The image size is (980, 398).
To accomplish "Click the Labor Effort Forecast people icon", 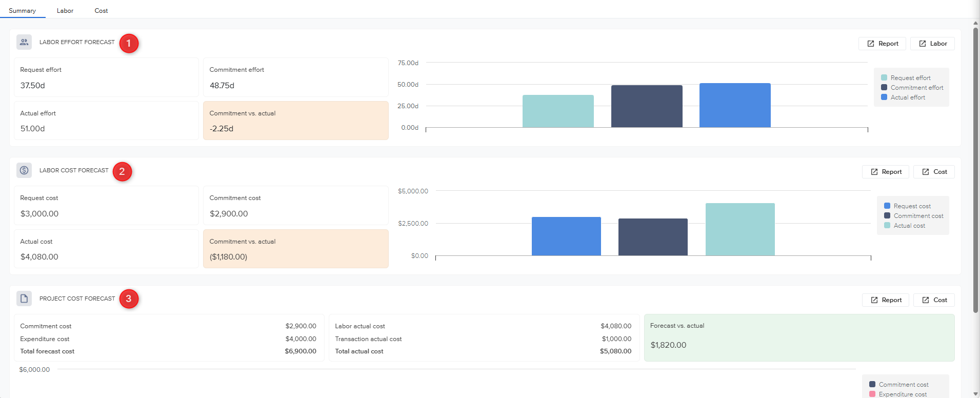I will [x=24, y=42].
